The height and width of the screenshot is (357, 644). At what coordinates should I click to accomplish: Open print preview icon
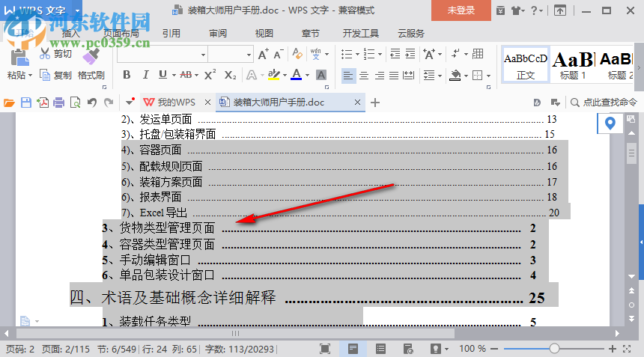[75, 103]
